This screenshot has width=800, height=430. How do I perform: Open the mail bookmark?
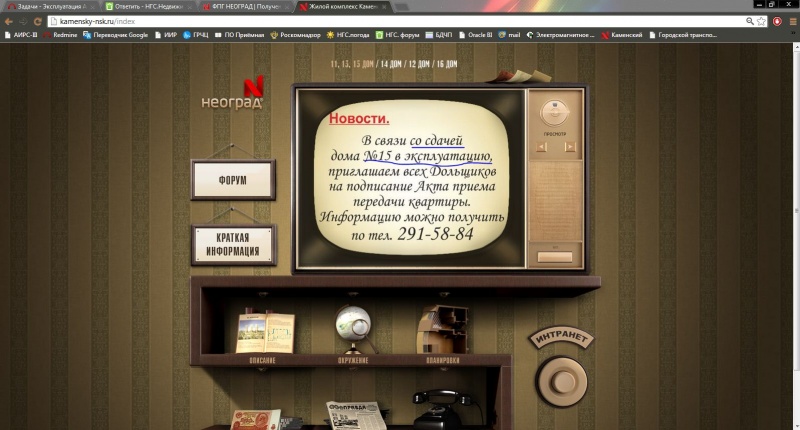(x=509, y=35)
